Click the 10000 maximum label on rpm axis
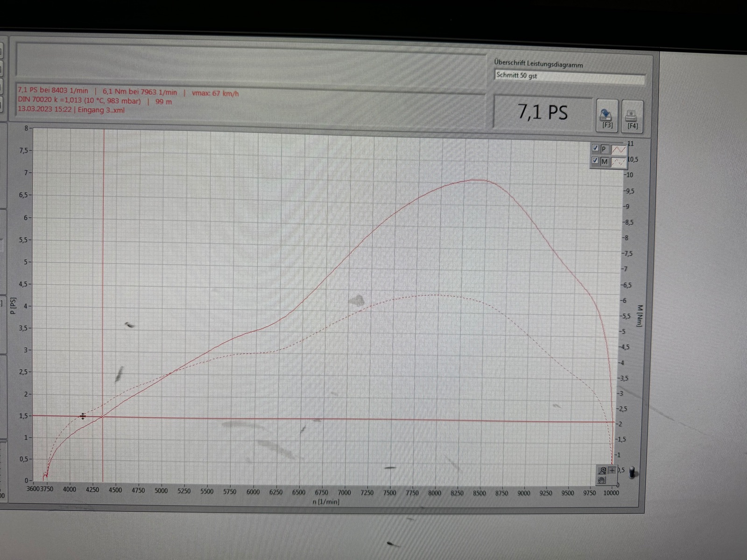The image size is (747, 560). click(x=611, y=493)
